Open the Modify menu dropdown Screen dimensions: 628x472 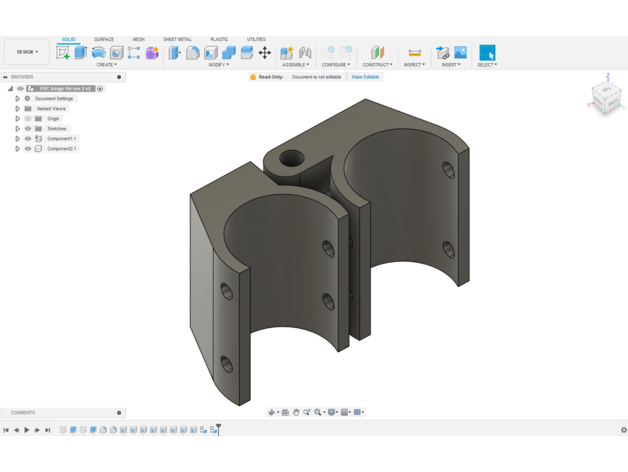point(218,65)
